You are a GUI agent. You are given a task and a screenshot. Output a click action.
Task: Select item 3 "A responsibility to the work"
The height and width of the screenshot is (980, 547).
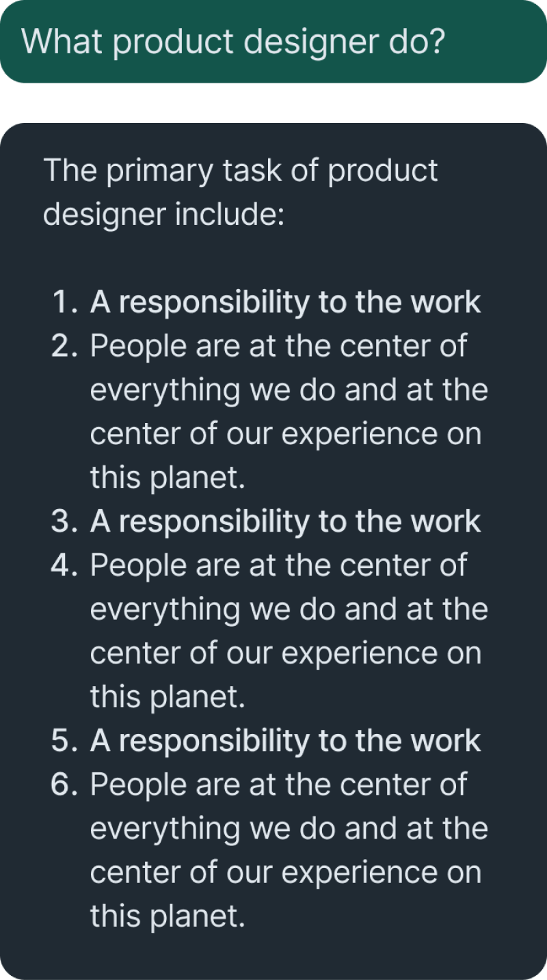(x=286, y=521)
